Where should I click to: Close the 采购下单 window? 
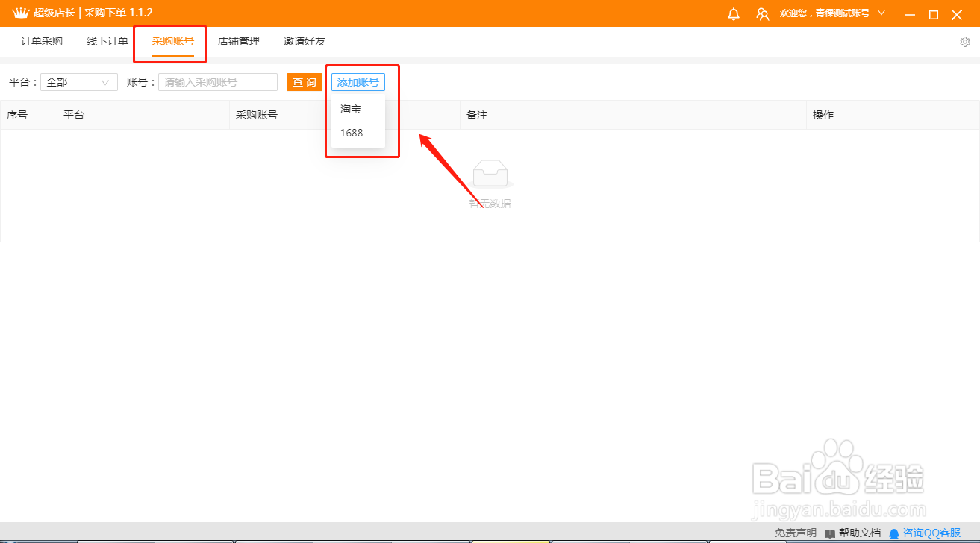pos(957,14)
